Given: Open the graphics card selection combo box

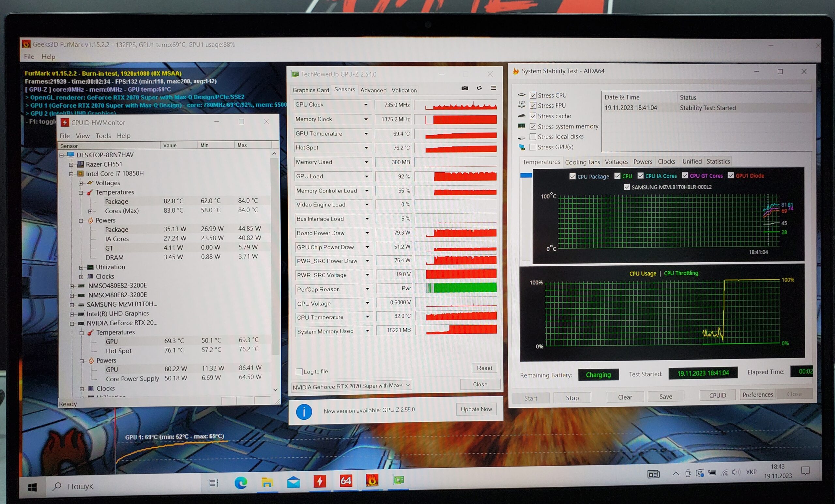Looking at the screenshot, I should click(x=351, y=386).
